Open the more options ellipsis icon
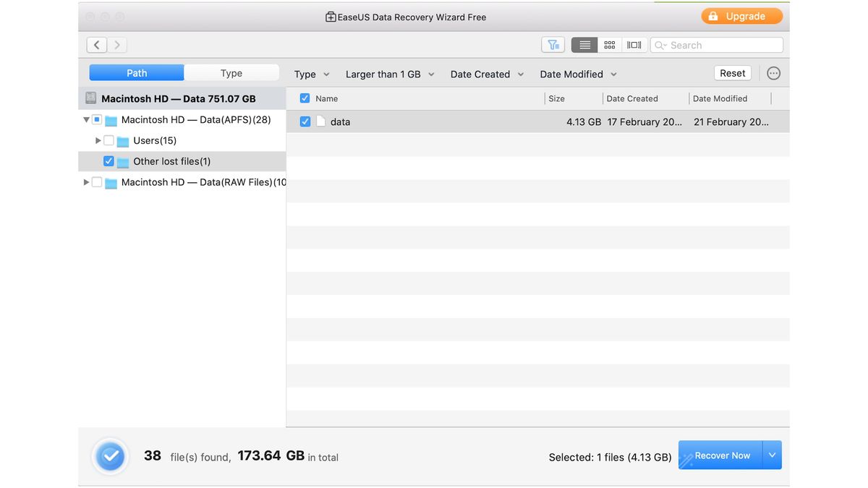 click(x=773, y=73)
